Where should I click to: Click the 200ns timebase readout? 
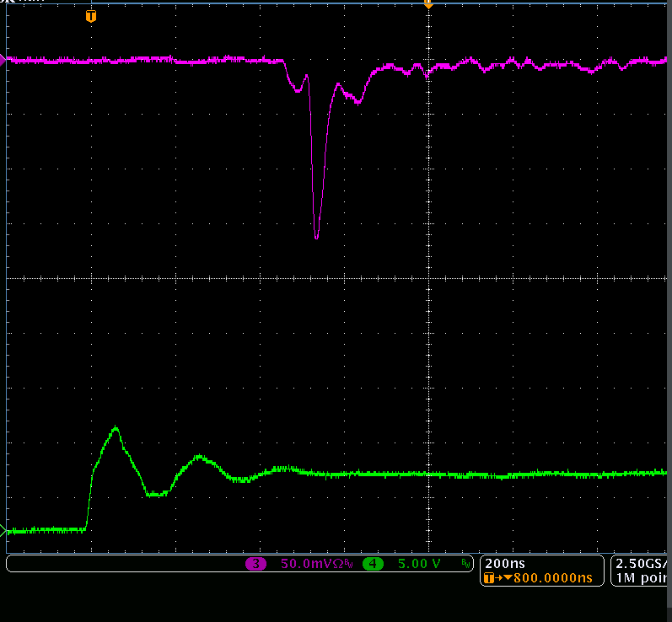coord(505,563)
